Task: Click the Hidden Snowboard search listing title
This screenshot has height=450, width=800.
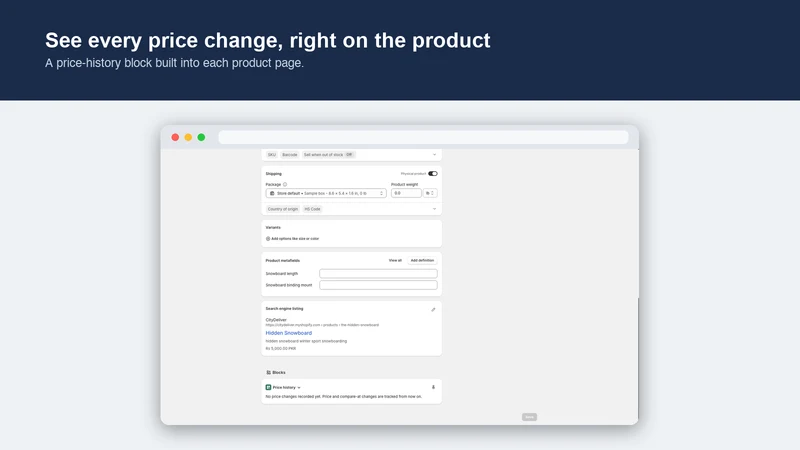Action: pyautogui.click(x=289, y=333)
